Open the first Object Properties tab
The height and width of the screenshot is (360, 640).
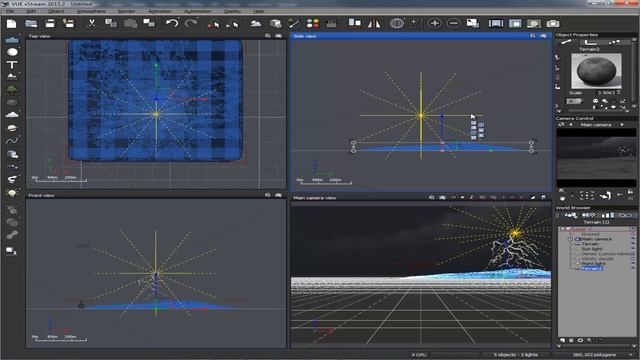[x=566, y=42]
